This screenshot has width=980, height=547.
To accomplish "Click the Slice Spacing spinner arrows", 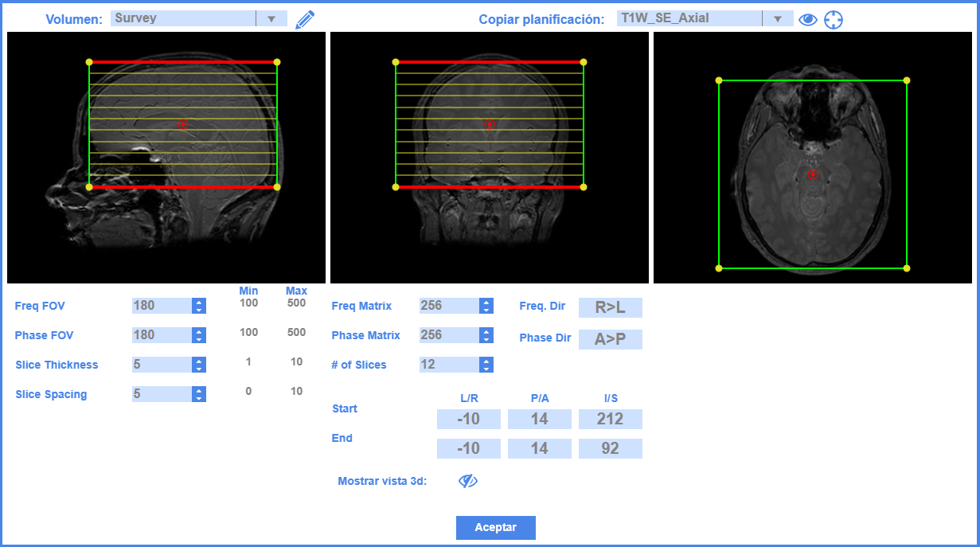I will pos(199,394).
